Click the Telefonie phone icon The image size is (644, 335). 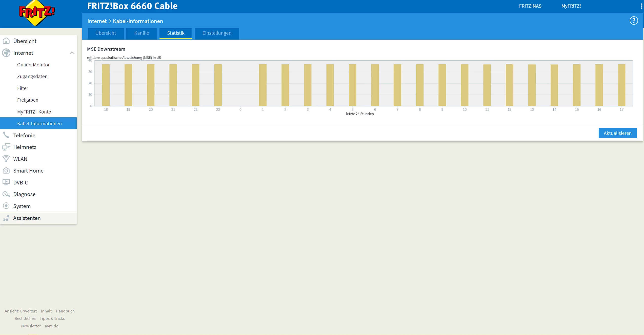tap(6, 135)
